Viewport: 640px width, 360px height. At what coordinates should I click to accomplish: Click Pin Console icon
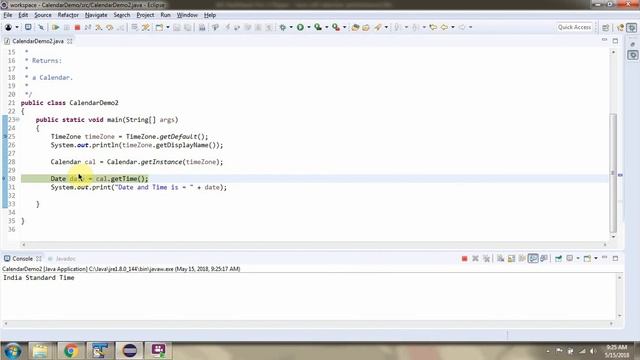tap(558, 258)
